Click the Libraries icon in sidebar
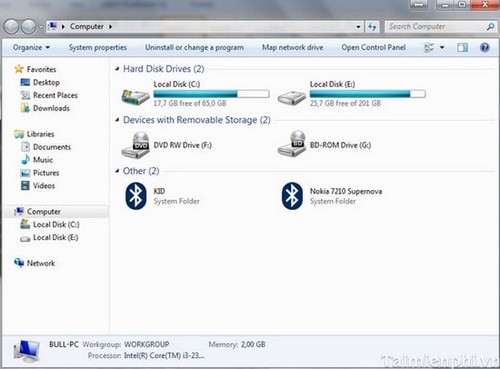The height and width of the screenshot is (369, 500). click(19, 134)
